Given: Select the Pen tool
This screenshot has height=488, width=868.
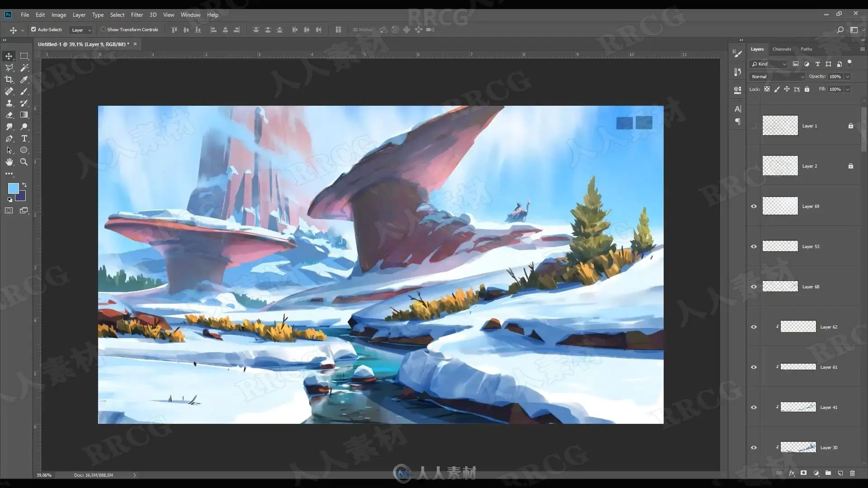Looking at the screenshot, I should pyautogui.click(x=9, y=138).
